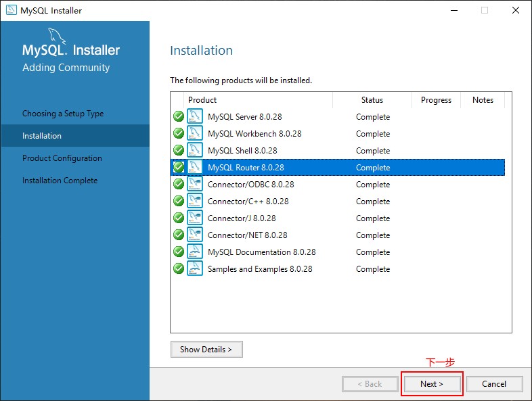Click green checkmark beside Connector/ODBC 8.0.28
Image resolution: width=532 pixels, height=401 pixels.
click(x=179, y=184)
